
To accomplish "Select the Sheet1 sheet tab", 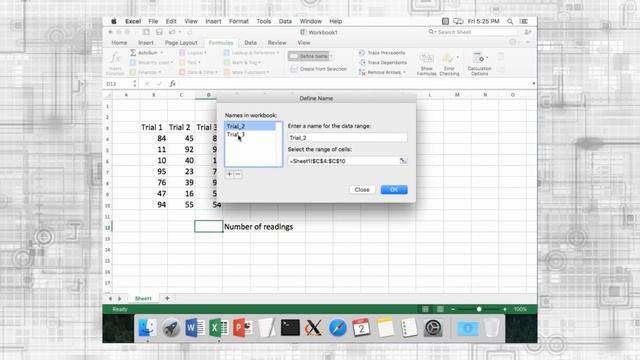I will (x=143, y=298).
